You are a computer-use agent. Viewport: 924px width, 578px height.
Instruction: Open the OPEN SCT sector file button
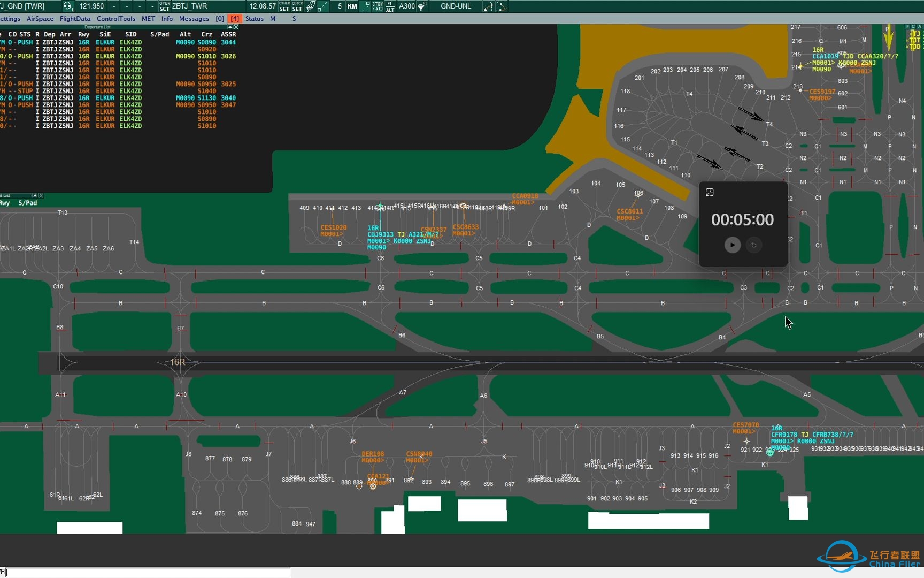164,6
